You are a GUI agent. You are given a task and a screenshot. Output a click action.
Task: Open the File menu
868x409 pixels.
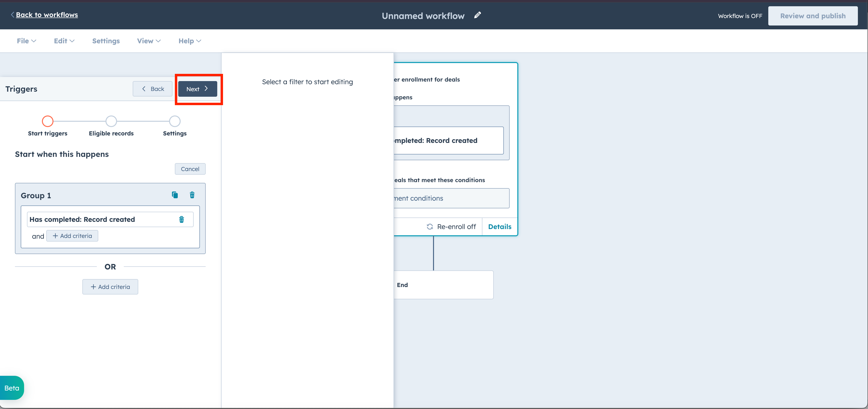click(27, 41)
